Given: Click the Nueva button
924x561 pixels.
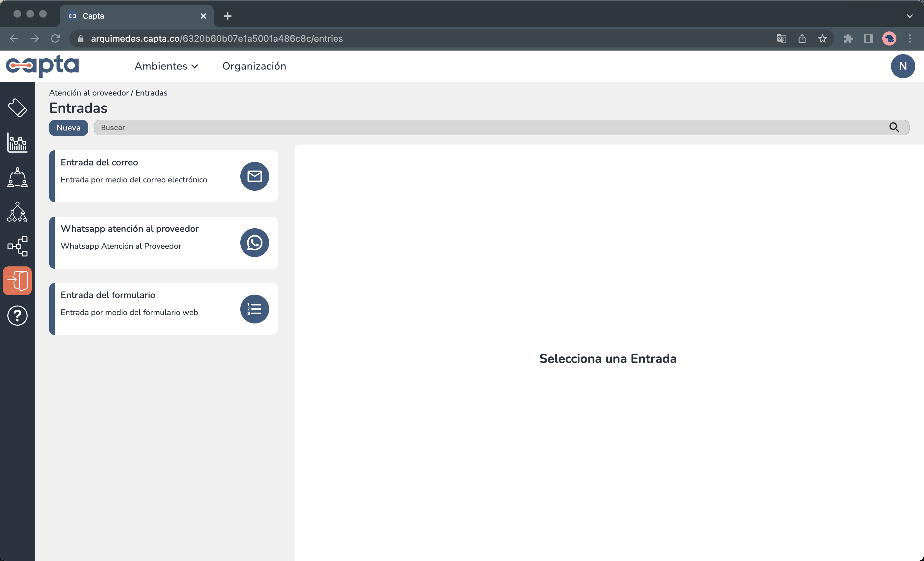Looking at the screenshot, I should point(68,127).
